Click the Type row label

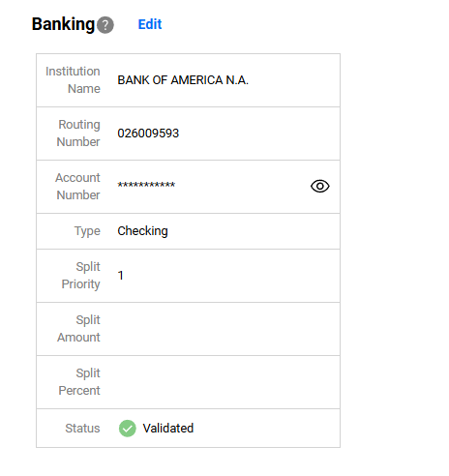coord(87,231)
